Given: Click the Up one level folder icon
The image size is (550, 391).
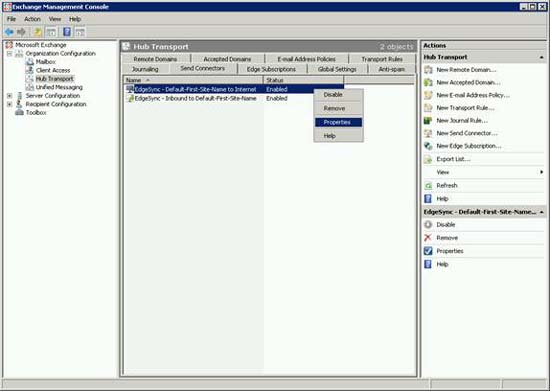Looking at the screenshot, I should (x=38, y=32).
